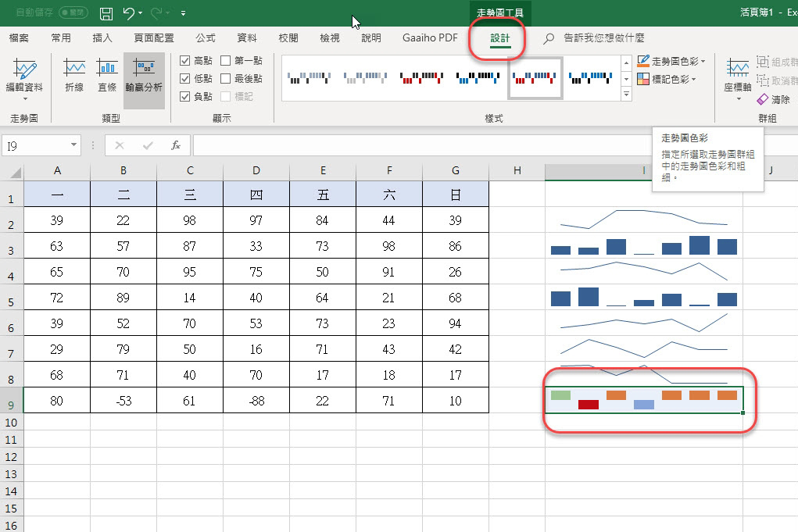
Task: Click the Name Box showing I9
Action: [36, 145]
